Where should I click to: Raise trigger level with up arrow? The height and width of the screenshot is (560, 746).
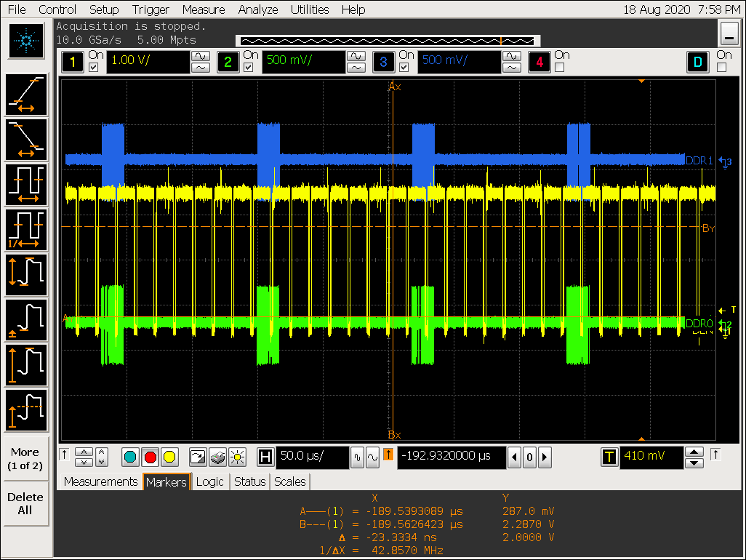pos(694,452)
